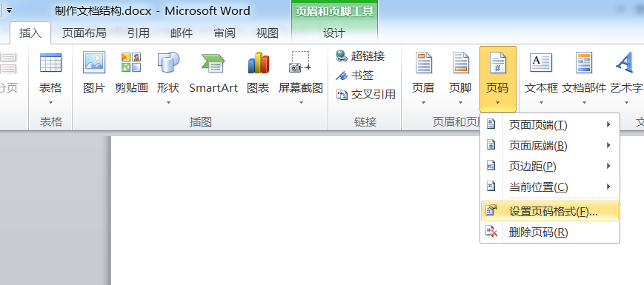Select the 插入 ribbon tab
Viewport: 644px width, 285px height.
coord(30,33)
